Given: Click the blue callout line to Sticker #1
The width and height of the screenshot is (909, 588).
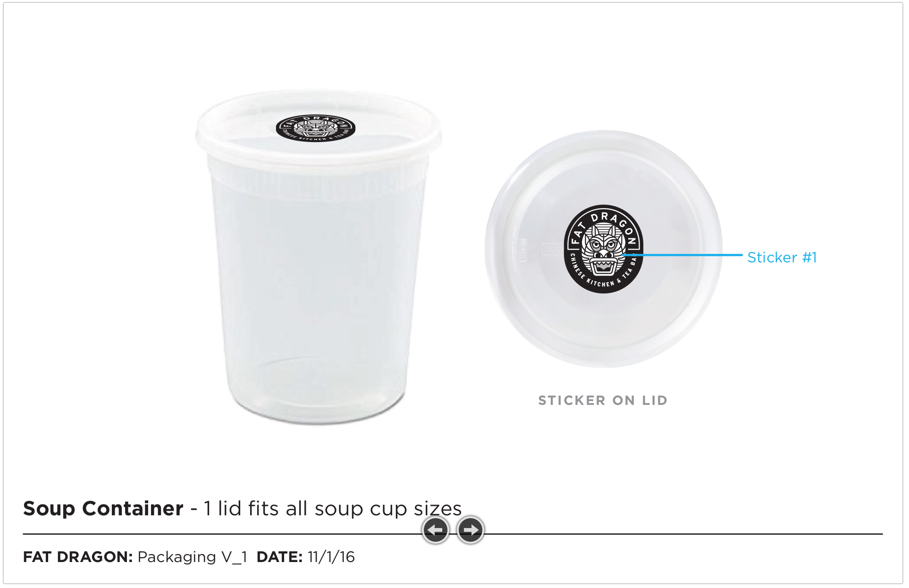Looking at the screenshot, I should click(x=682, y=255).
